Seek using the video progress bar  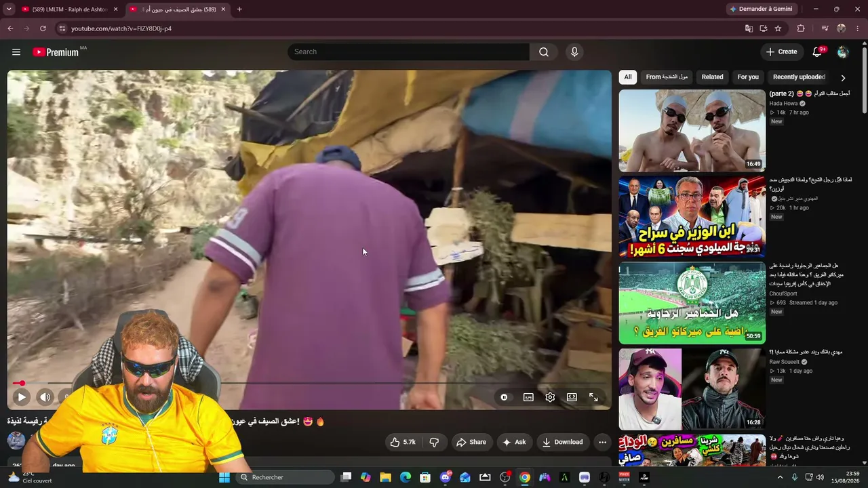tap(309, 384)
